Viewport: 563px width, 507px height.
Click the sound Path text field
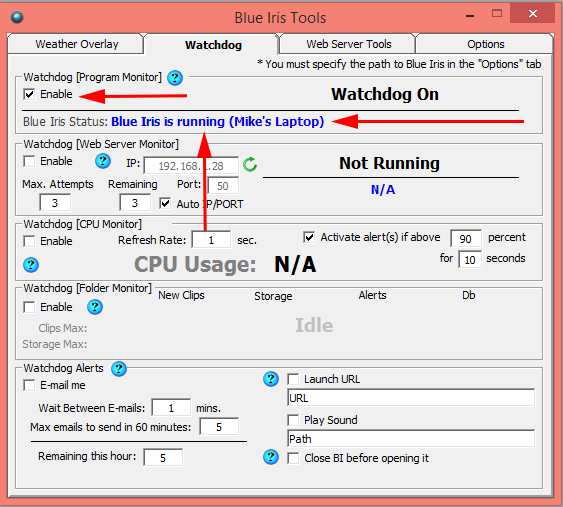411,439
